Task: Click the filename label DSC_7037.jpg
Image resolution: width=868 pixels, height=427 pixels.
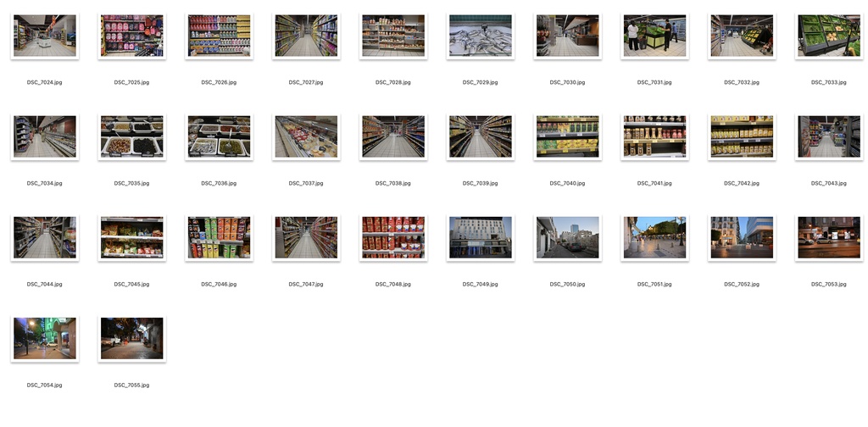Action: pos(306,183)
